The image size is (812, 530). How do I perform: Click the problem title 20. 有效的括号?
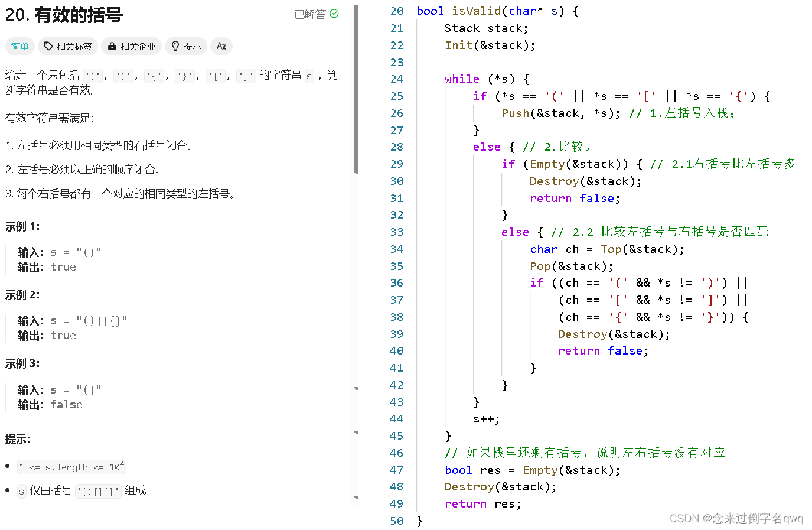(64, 15)
